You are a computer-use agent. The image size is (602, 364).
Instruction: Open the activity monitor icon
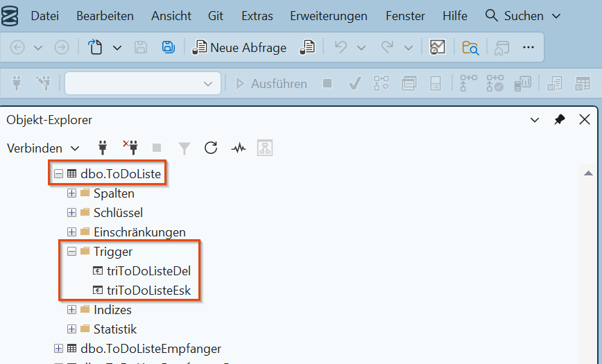[438, 47]
